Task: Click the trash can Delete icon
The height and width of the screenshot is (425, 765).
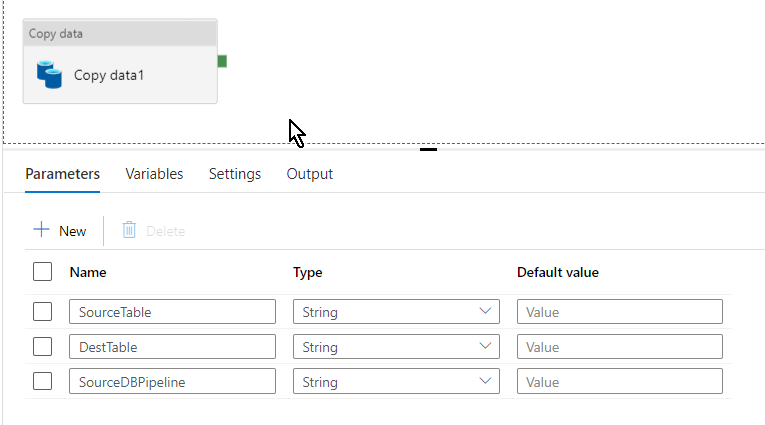Action: point(129,230)
